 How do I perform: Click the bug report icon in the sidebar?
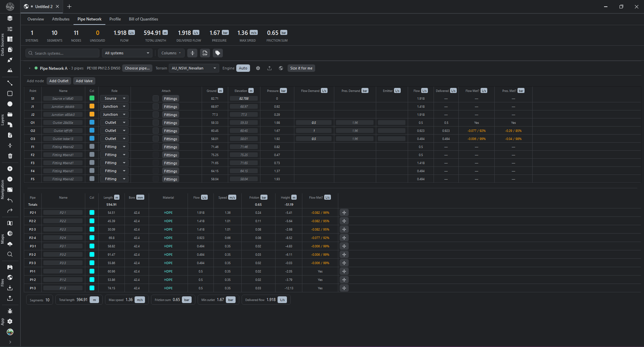click(10, 311)
